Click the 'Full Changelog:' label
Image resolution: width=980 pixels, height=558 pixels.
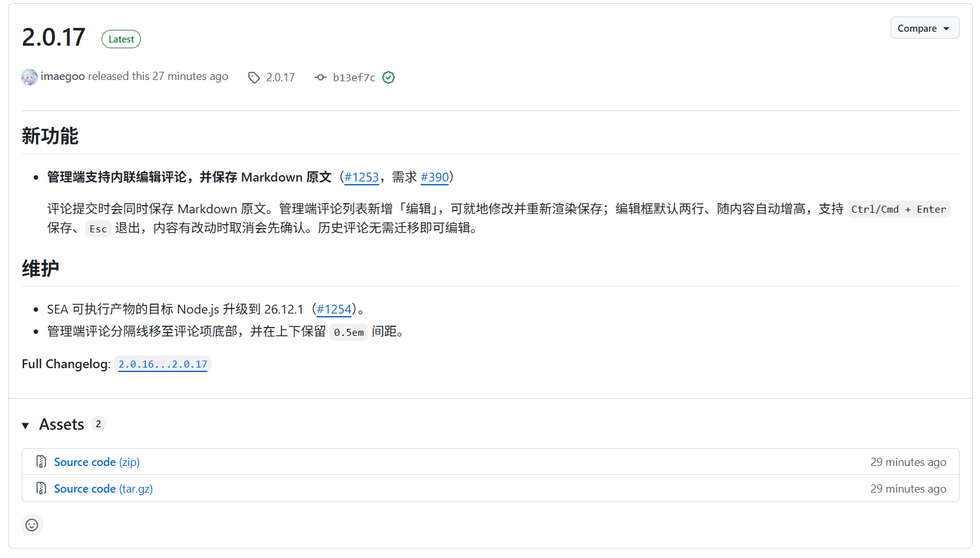(66, 364)
